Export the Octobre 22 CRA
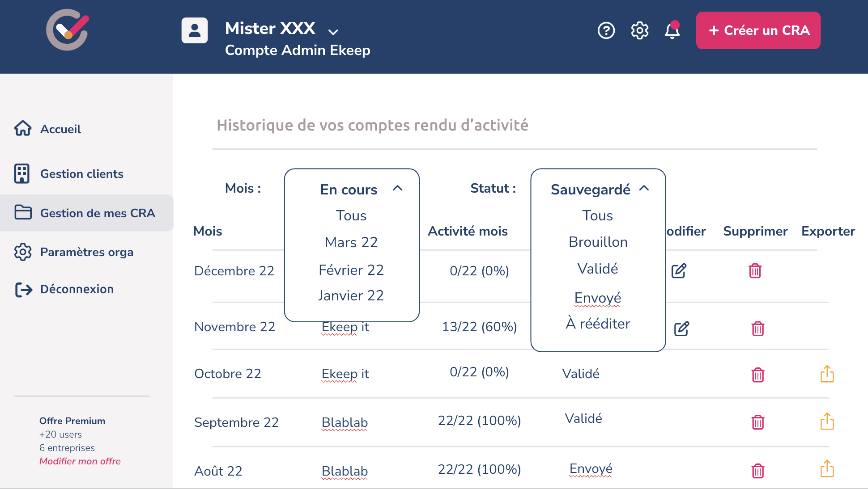The image size is (868, 489). point(827,374)
